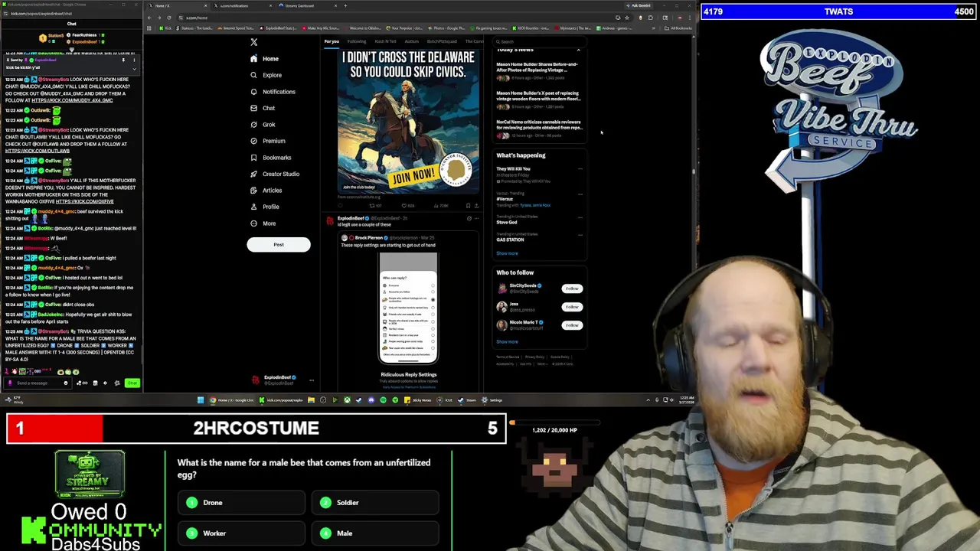The width and height of the screenshot is (980, 551).
Task: Bookmark the Delaware civics ad post
Action: click(469, 205)
